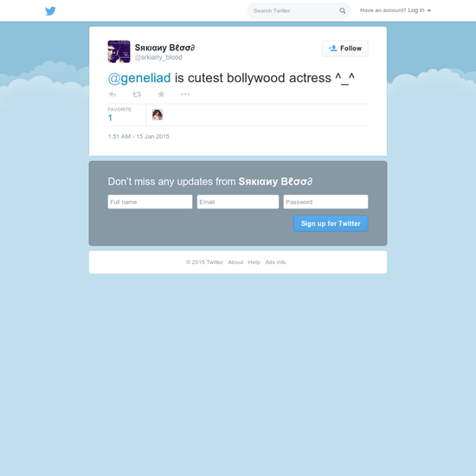The height and width of the screenshot is (476, 476).
Task: Click the FAVORITE label
Action: click(x=119, y=109)
